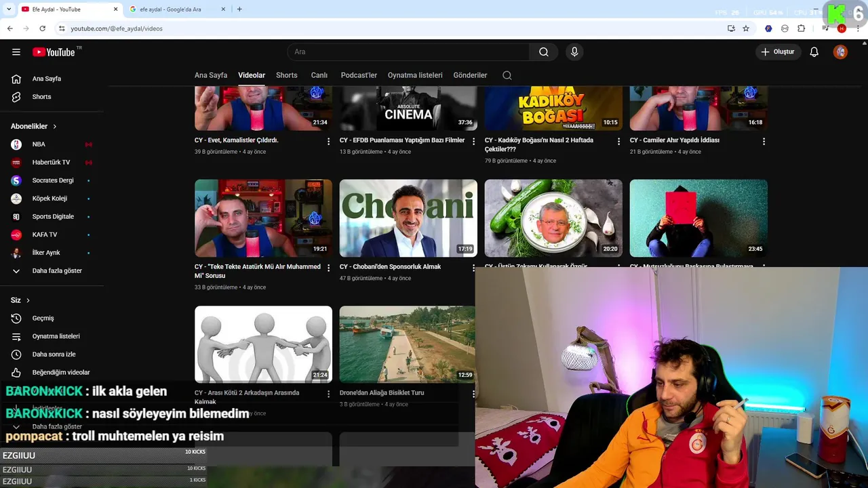Open options for Chobani'den Sponsorluk video

click(x=474, y=268)
